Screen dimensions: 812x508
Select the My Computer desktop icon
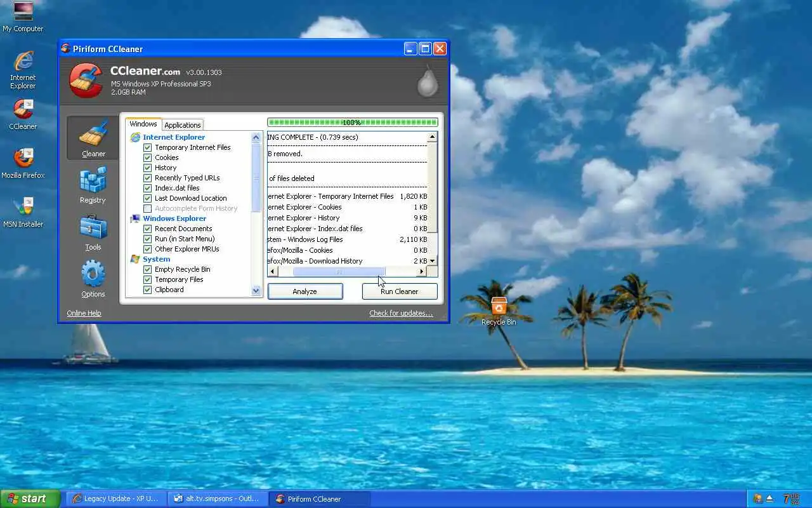23,18
